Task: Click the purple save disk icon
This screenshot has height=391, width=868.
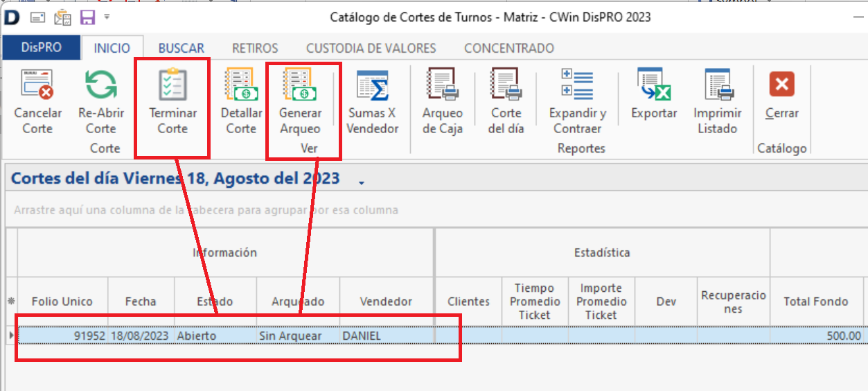Action: [x=87, y=17]
